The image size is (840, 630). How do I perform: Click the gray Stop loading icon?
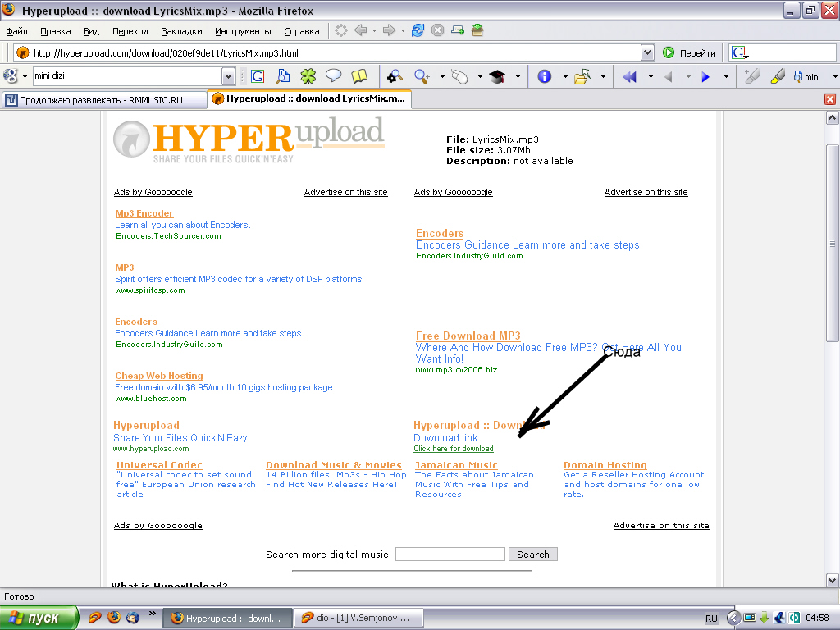click(438, 30)
